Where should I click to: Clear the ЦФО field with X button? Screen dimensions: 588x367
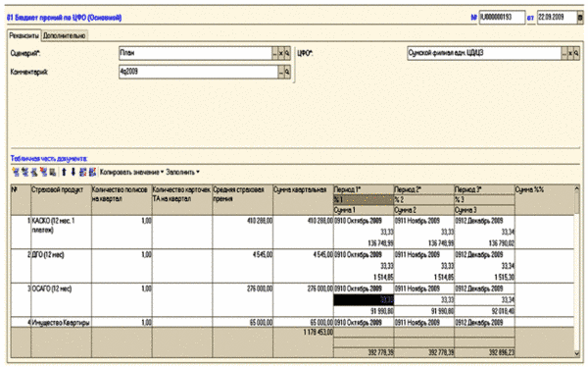click(570, 53)
